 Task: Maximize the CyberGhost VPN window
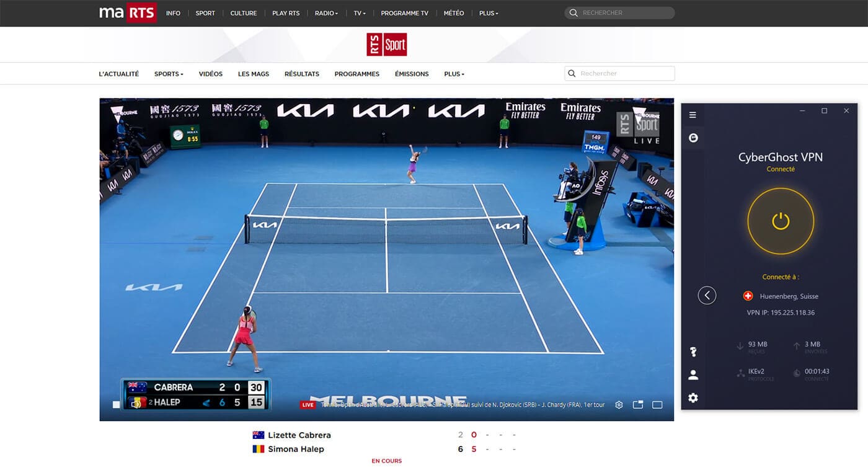coord(824,111)
